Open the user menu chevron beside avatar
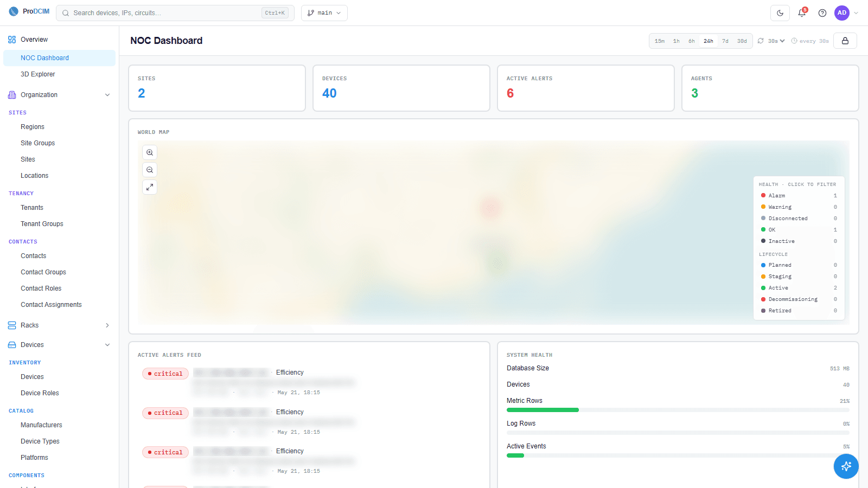868x488 pixels. coord(856,13)
